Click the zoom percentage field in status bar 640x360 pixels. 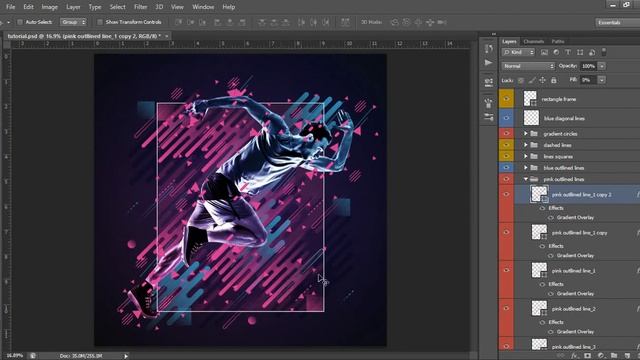(14, 356)
